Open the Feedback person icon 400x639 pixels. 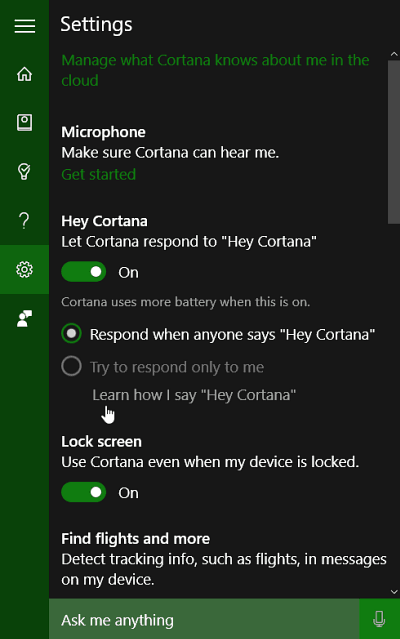[x=24, y=318]
